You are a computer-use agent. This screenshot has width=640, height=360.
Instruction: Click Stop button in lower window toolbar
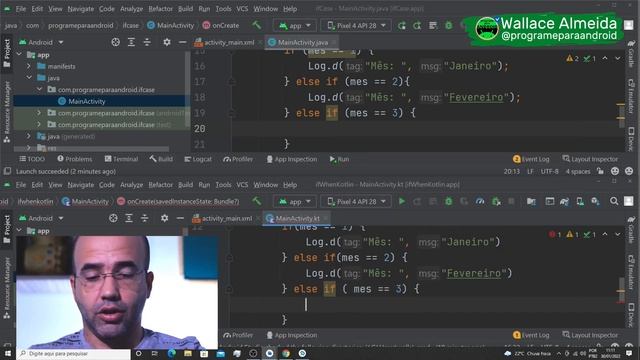[511, 201]
